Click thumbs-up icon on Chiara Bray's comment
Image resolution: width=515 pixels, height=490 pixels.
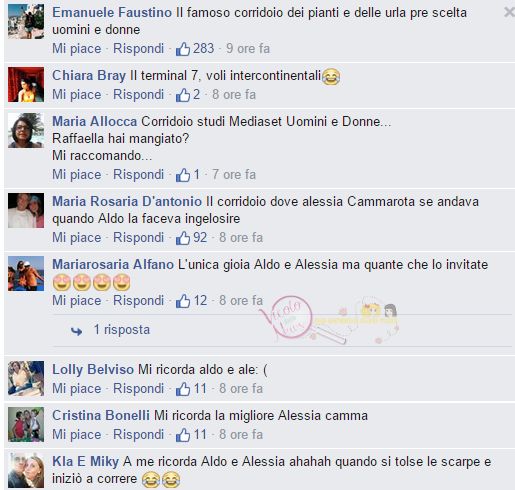click(x=183, y=95)
